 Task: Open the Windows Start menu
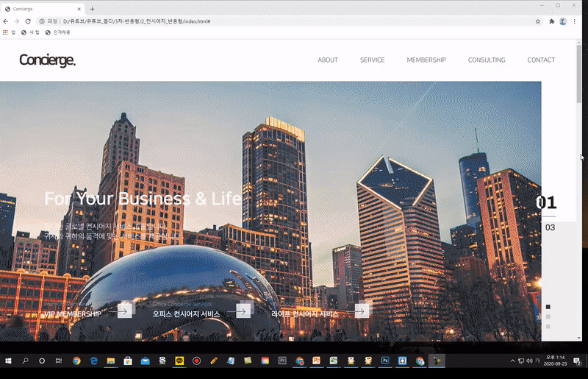[8, 361]
